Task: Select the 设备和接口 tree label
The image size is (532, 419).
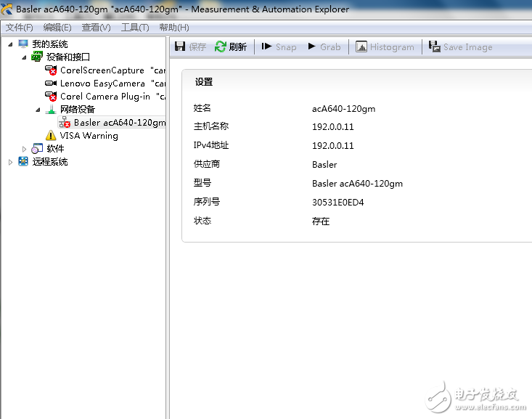Action: 67,57
